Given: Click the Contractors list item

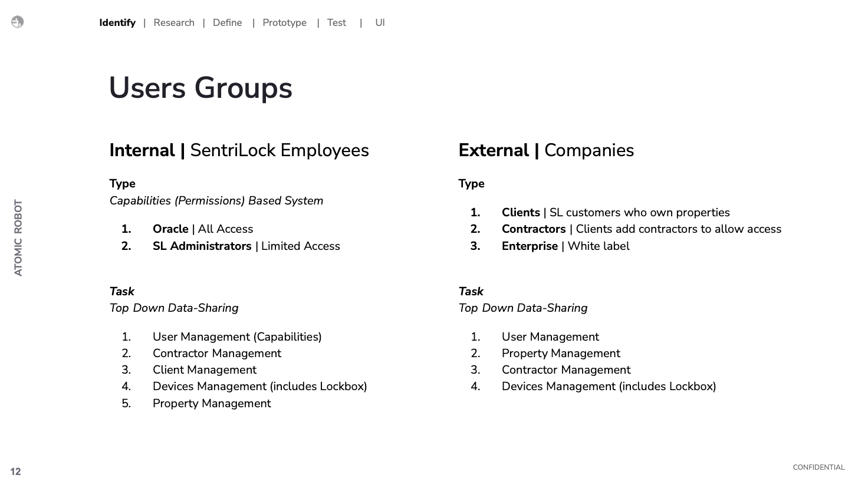Looking at the screenshot, I should [x=641, y=229].
